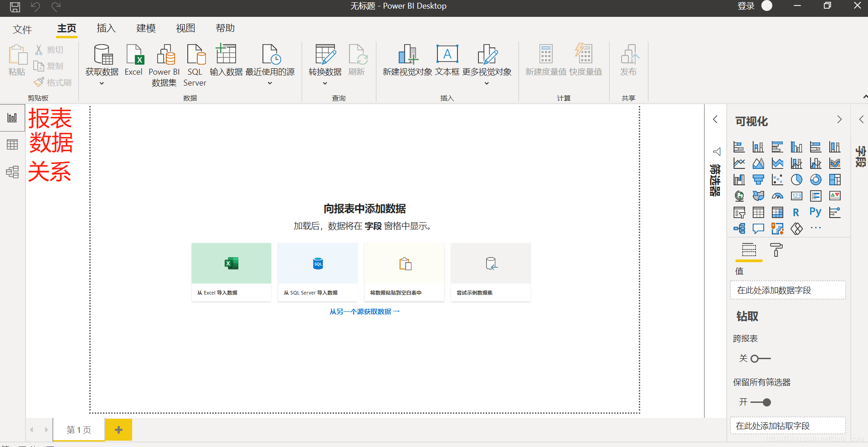Open More Visuals (更多视觉对象) icon
Image resolution: width=868 pixels, height=447 pixels.
[487, 55]
